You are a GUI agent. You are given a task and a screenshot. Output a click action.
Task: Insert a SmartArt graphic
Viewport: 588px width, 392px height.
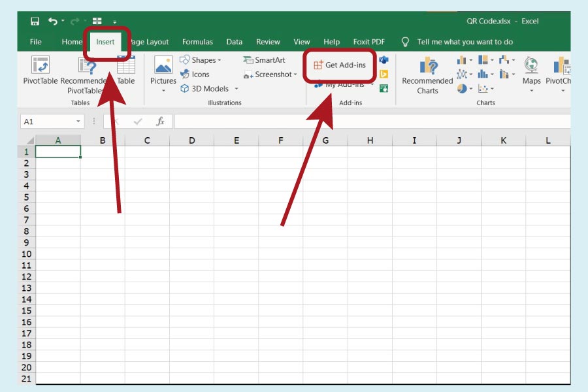[264, 60]
